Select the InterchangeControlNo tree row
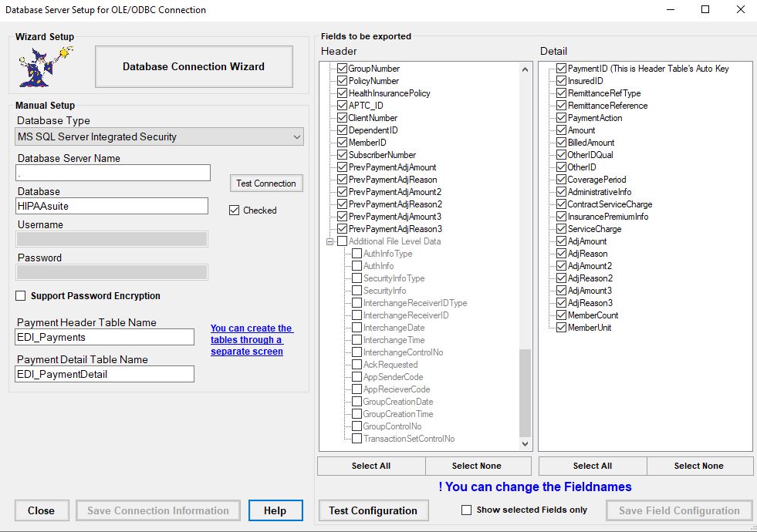 pos(403,352)
